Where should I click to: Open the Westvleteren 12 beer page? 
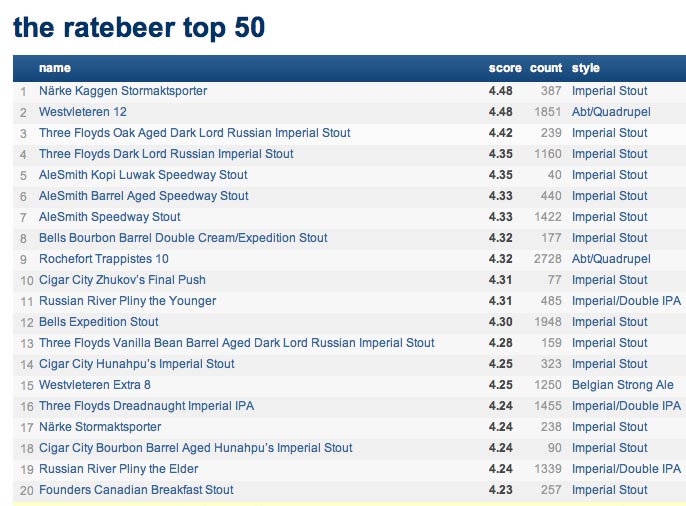pyautogui.click(x=83, y=112)
